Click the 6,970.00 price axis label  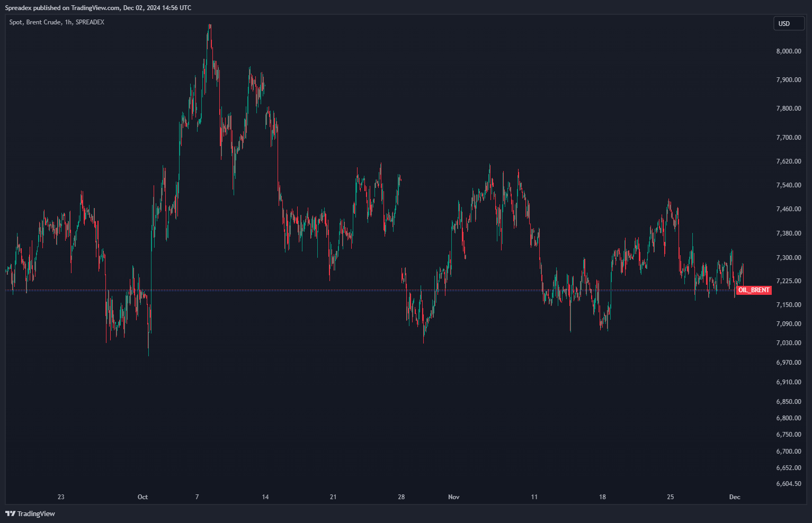[789, 363]
